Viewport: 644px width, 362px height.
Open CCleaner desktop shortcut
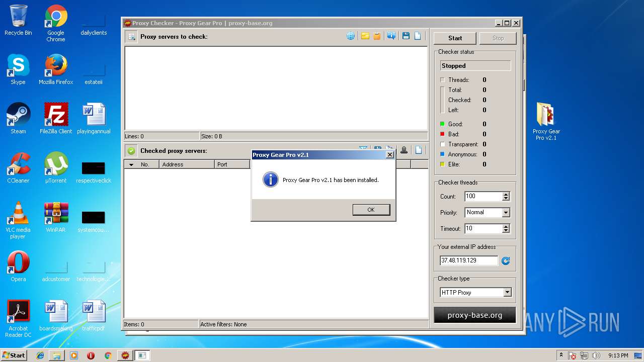(x=18, y=168)
